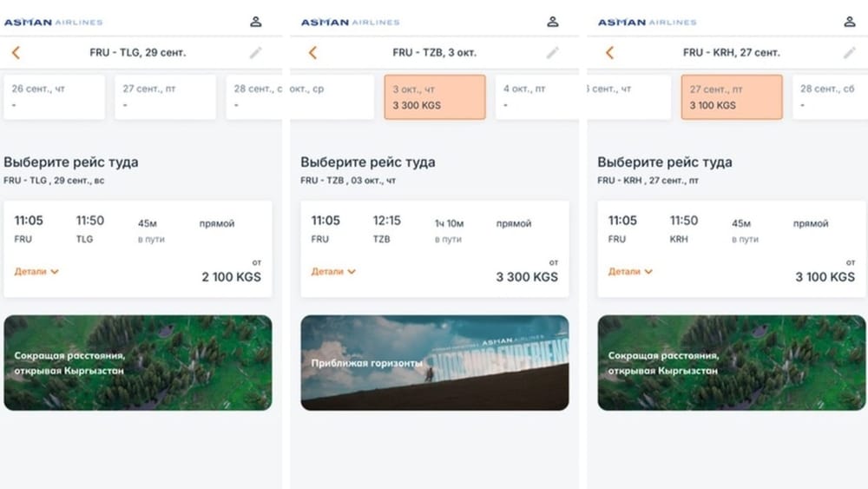Expand Детали for FRU - KRH flight
This screenshot has width=868, height=489.
coord(630,271)
